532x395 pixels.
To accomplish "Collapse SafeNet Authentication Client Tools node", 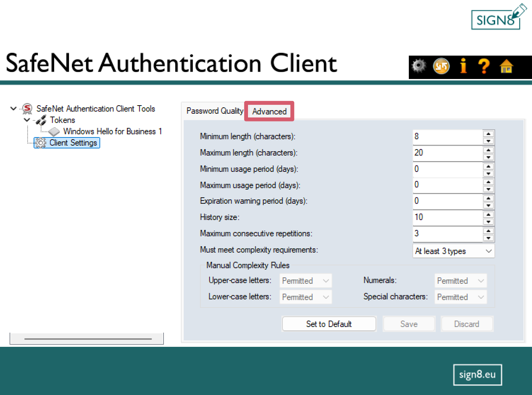I will (13, 108).
